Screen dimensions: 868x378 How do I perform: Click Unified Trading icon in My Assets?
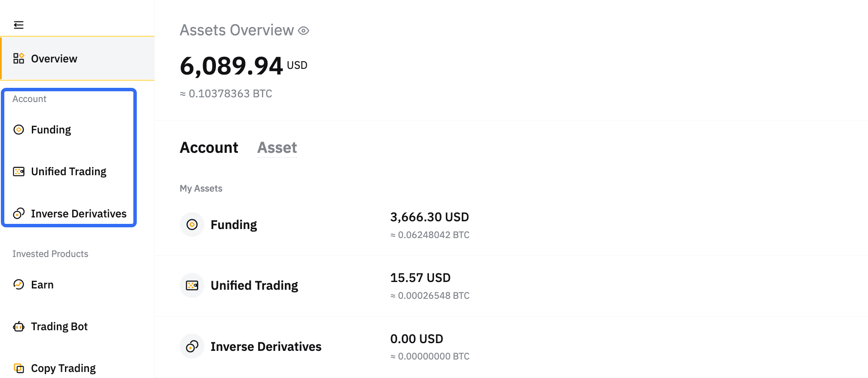[x=192, y=285]
